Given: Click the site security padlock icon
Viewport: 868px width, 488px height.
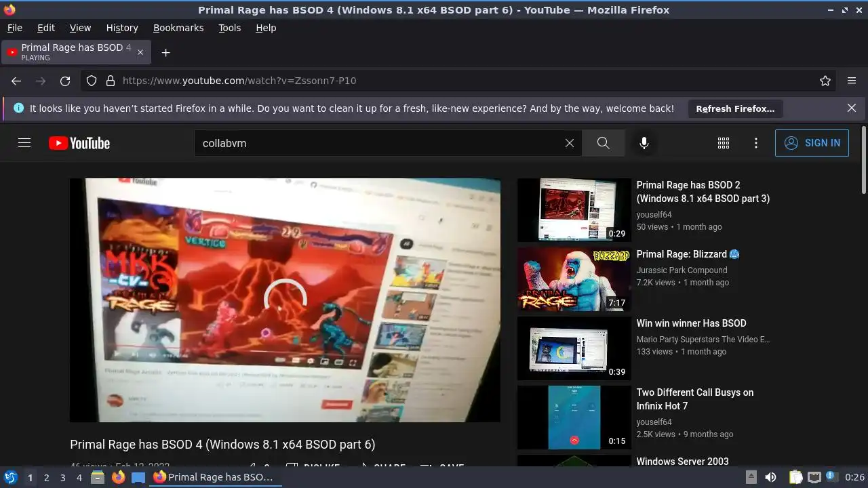Looking at the screenshot, I should click(111, 81).
